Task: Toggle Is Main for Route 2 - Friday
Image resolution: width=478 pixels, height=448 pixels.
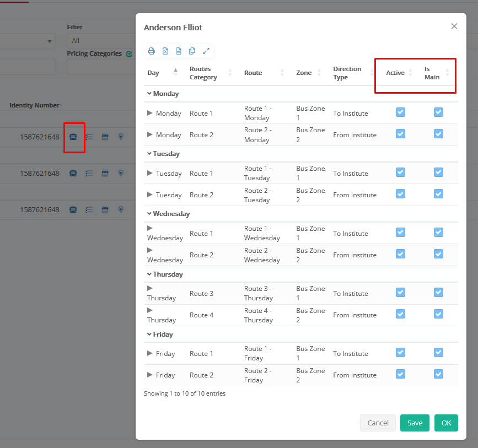Action: 438,374
